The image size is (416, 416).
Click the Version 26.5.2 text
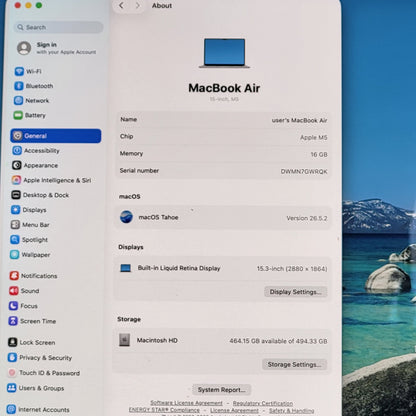point(307,218)
